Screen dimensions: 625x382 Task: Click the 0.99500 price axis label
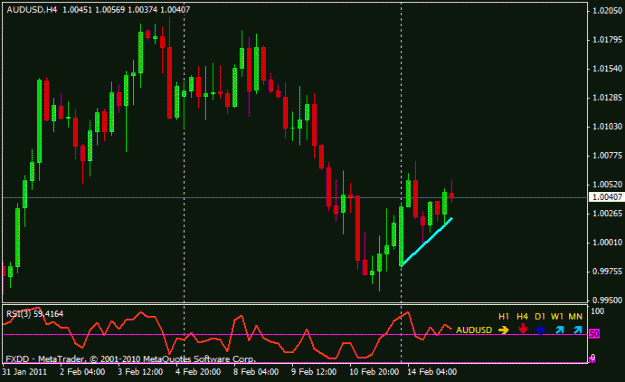click(607, 300)
